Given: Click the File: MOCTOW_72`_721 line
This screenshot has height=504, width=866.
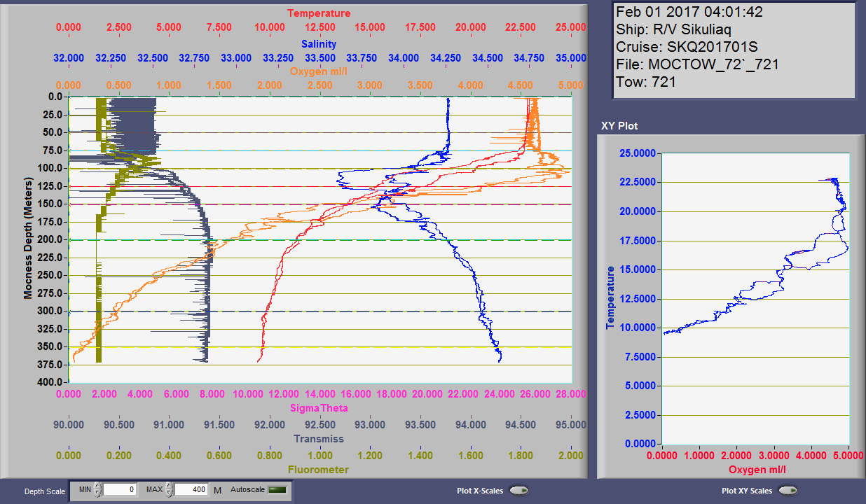Looking at the screenshot, I should (x=698, y=64).
